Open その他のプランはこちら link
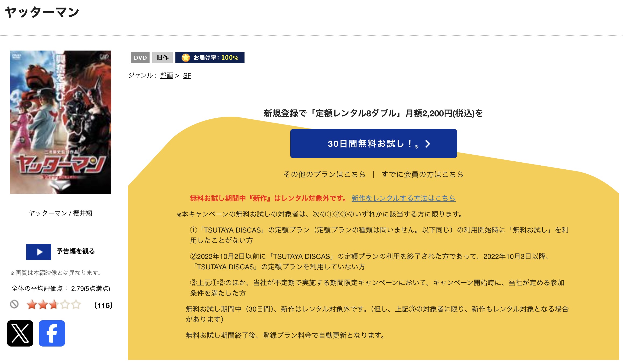623x364 pixels. 324,174
